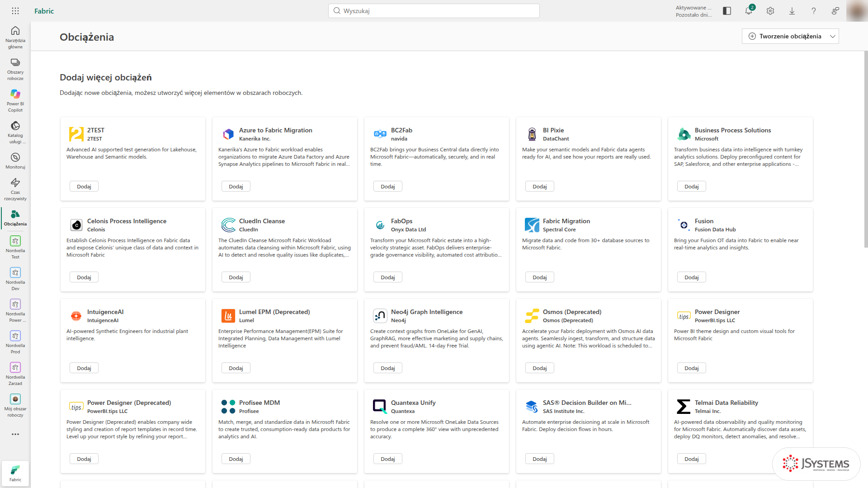This screenshot has width=868, height=488.
Task: Click Dodaj on the BC2Fab card
Action: pyautogui.click(x=388, y=187)
